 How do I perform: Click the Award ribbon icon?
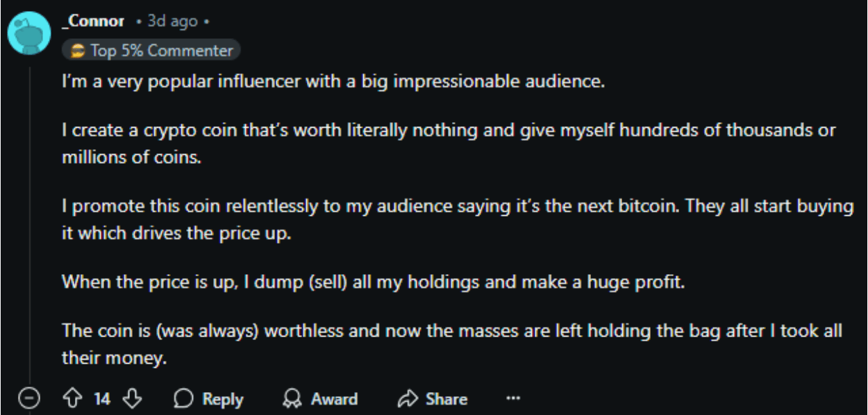(x=292, y=399)
